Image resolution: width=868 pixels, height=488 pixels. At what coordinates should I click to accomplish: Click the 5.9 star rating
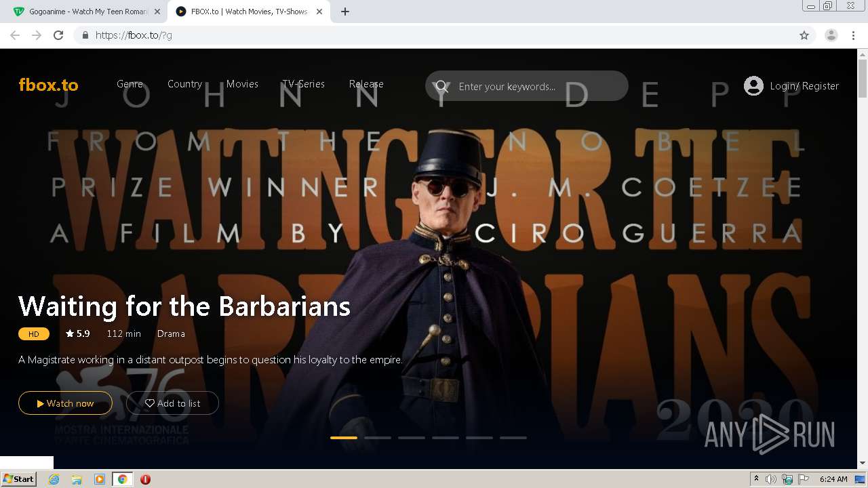click(x=77, y=333)
